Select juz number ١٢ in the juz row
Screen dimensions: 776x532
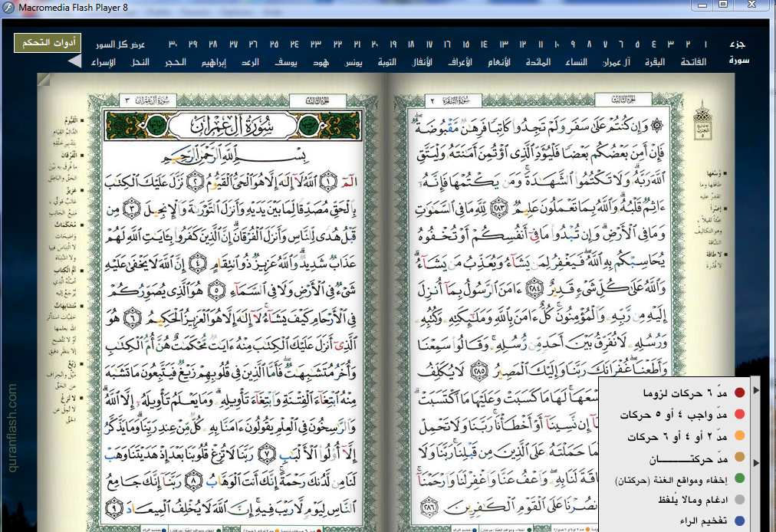click(x=523, y=44)
